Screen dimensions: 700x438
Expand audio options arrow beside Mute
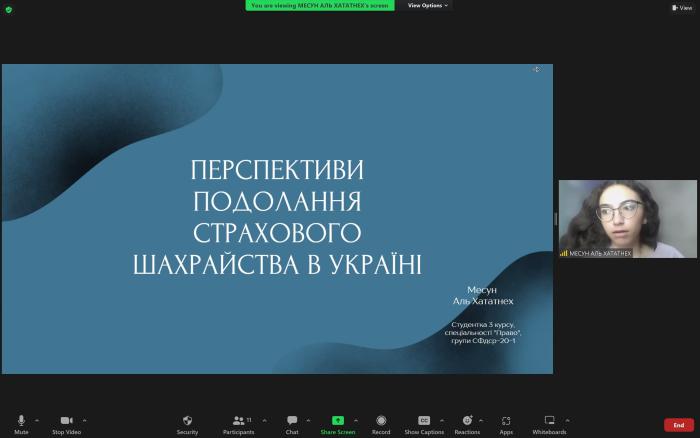pyautogui.click(x=37, y=420)
